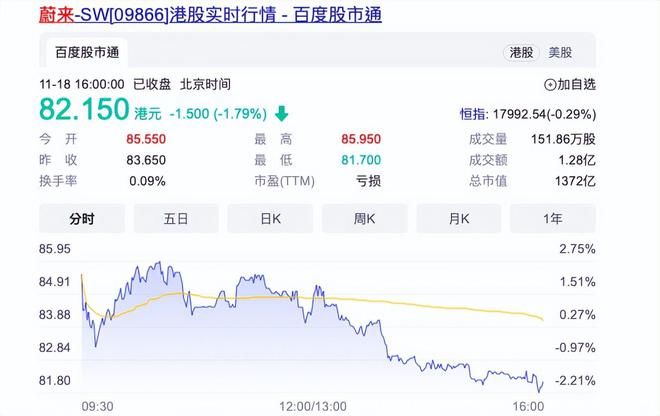660x416 pixels.
Task: Click the 昨收 value 83.650
Action: [x=146, y=160]
